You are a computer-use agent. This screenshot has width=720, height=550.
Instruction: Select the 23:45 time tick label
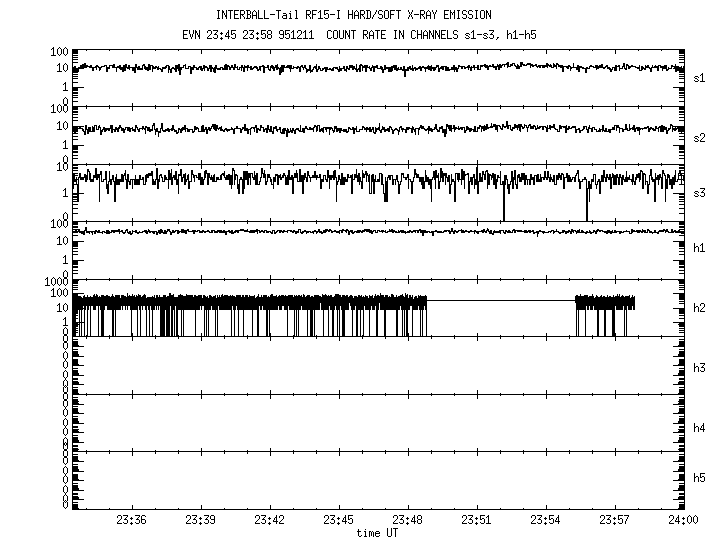pyautogui.click(x=339, y=520)
